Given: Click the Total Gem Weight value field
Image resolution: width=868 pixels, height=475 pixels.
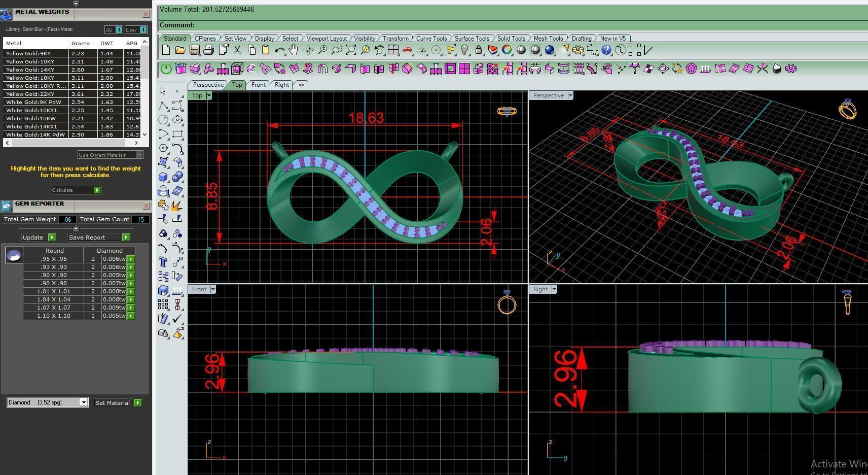Looking at the screenshot, I should [67, 219].
